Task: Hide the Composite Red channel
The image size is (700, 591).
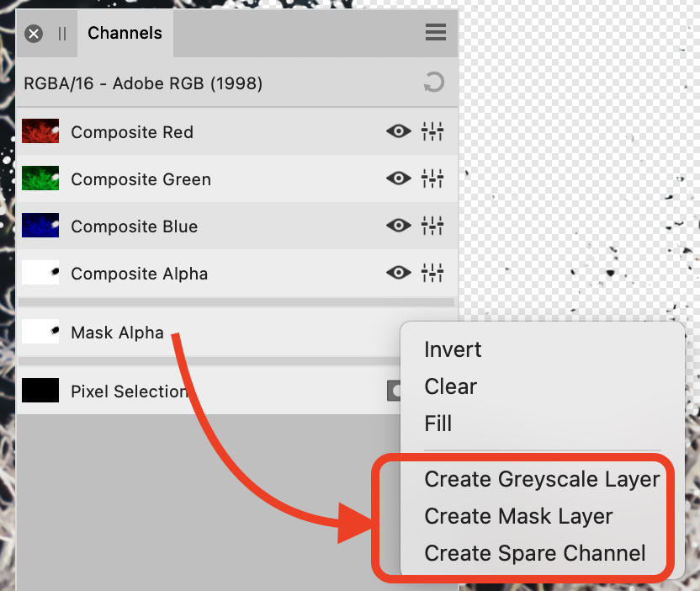Action: click(x=398, y=131)
